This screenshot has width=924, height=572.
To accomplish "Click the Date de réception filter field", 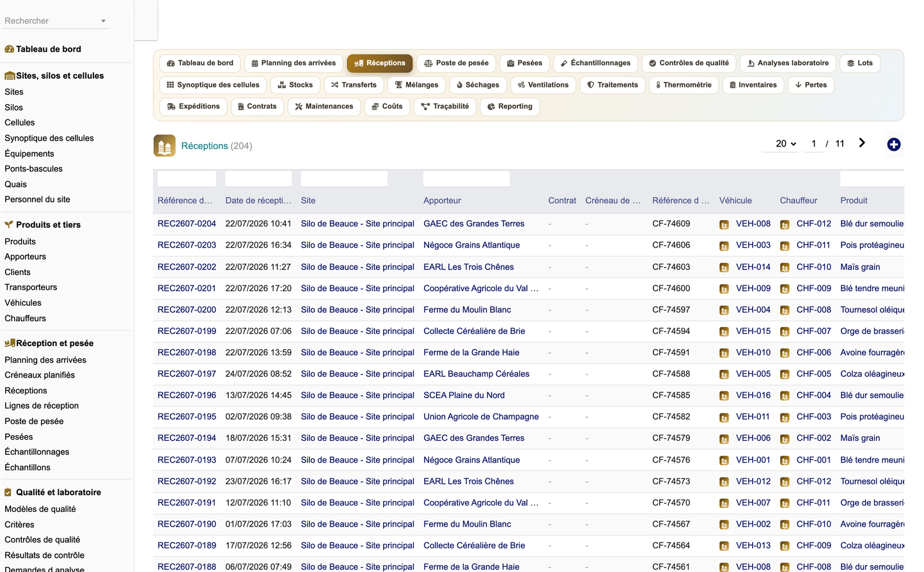I will [x=258, y=179].
